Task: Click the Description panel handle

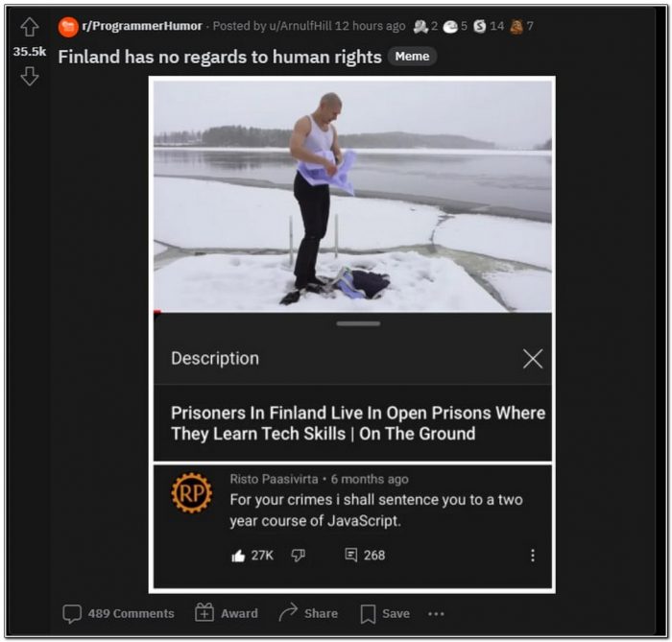Action: 358,323
